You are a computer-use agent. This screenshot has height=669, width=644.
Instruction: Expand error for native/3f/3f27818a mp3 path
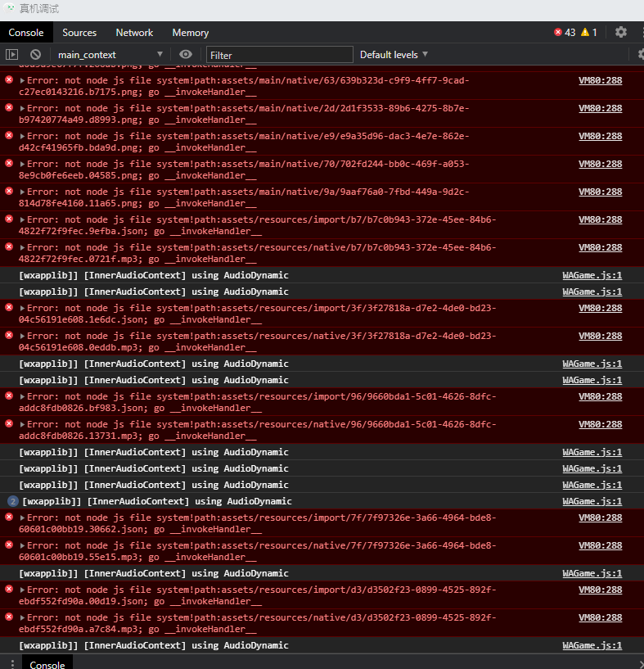tap(22, 336)
